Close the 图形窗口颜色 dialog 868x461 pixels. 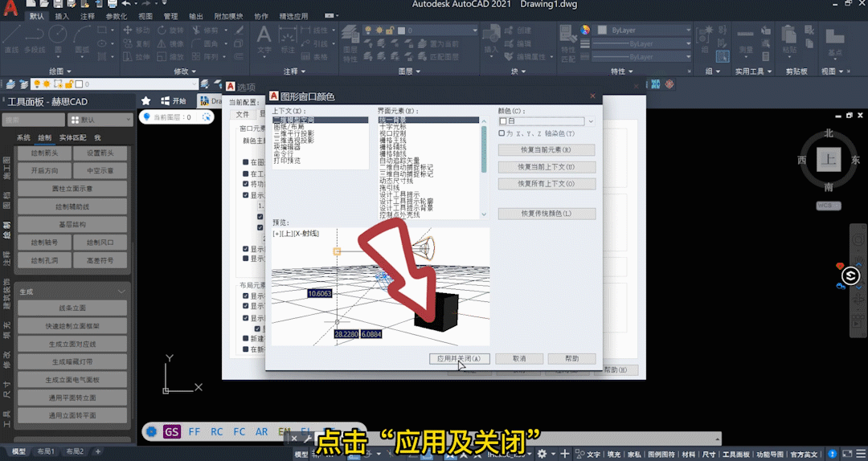pyautogui.click(x=592, y=96)
